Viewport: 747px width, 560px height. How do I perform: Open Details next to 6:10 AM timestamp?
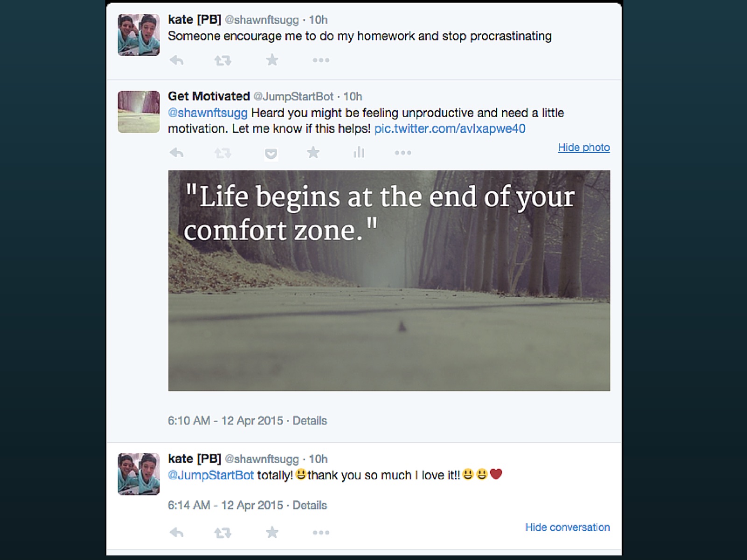(310, 420)
